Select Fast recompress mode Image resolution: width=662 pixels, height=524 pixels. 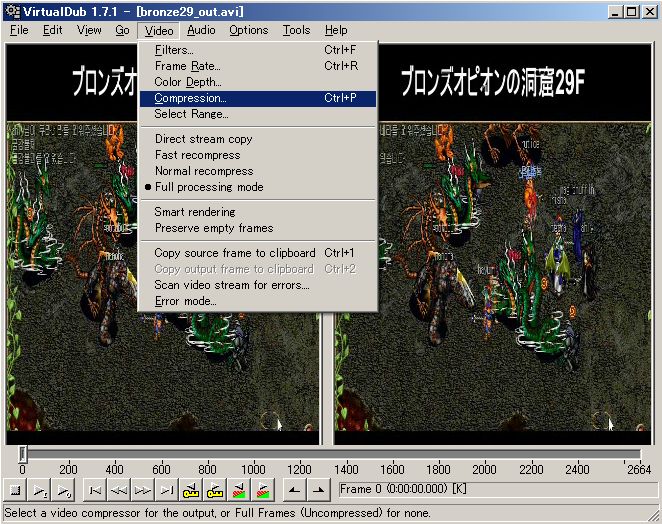258,155
